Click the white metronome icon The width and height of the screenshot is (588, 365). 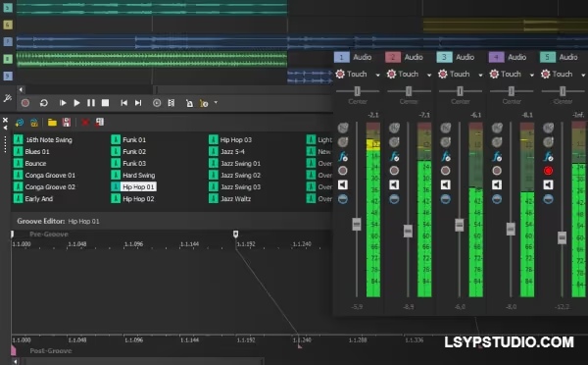tap(189, 103)
